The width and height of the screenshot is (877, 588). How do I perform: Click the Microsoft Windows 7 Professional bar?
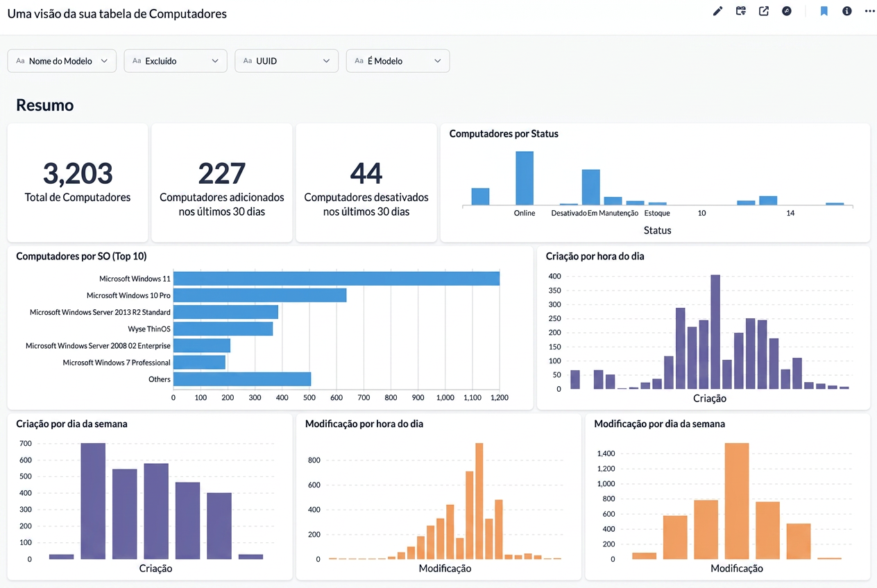click(x=199, y=363)
